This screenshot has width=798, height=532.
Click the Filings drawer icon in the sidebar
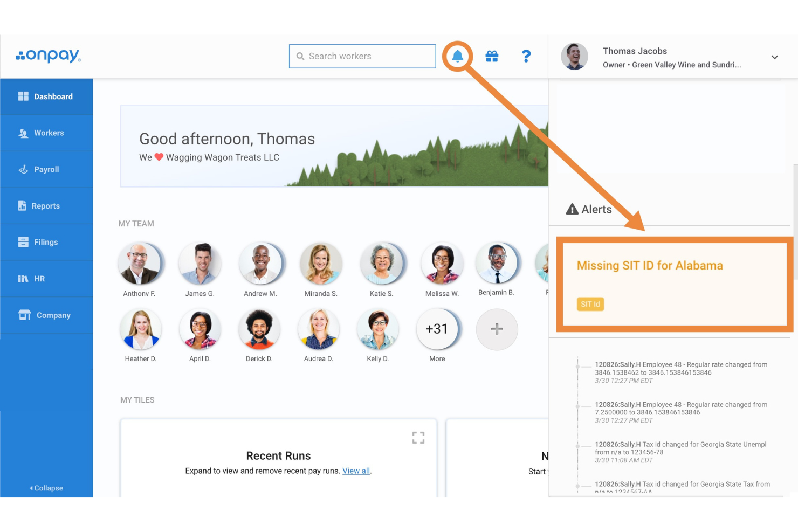click(23, 242)
